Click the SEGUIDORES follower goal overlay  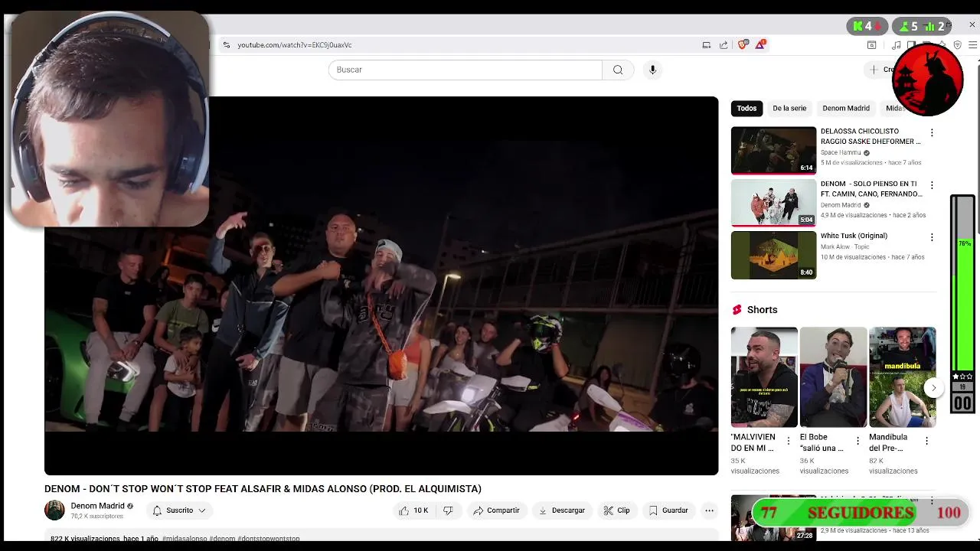861,513
